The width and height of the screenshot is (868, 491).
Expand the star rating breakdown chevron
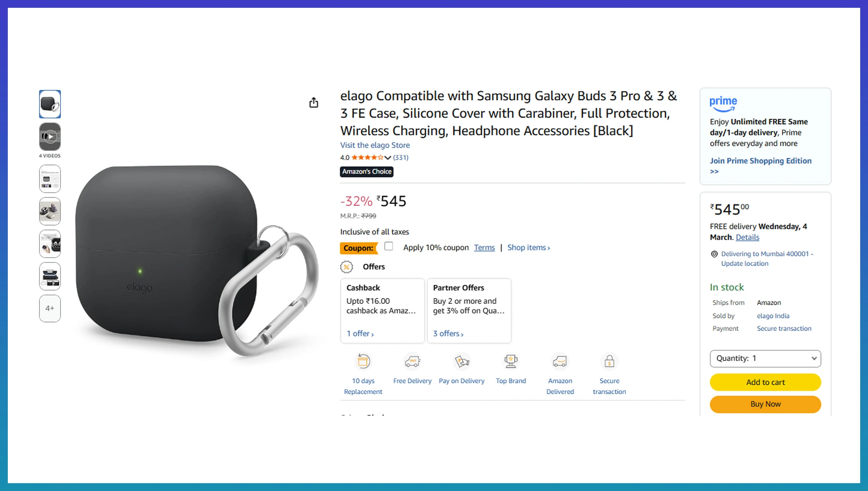tap(388, 158)
